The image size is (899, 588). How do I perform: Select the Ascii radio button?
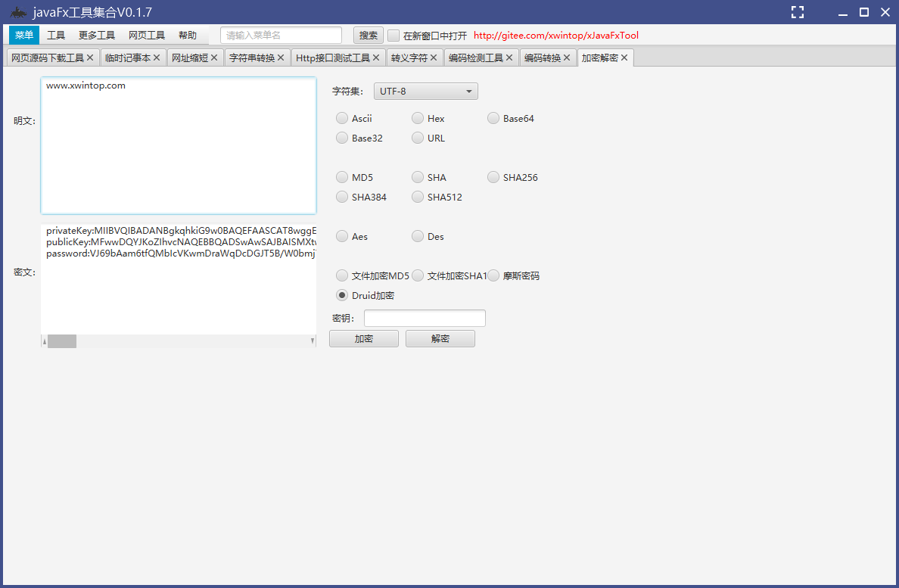(x=342, y=118)
